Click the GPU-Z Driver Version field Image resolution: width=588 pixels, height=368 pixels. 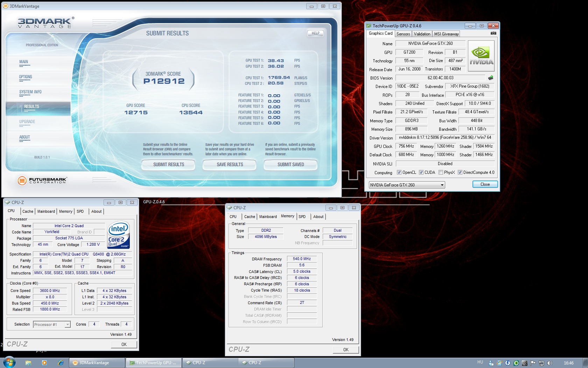(445, 137)
